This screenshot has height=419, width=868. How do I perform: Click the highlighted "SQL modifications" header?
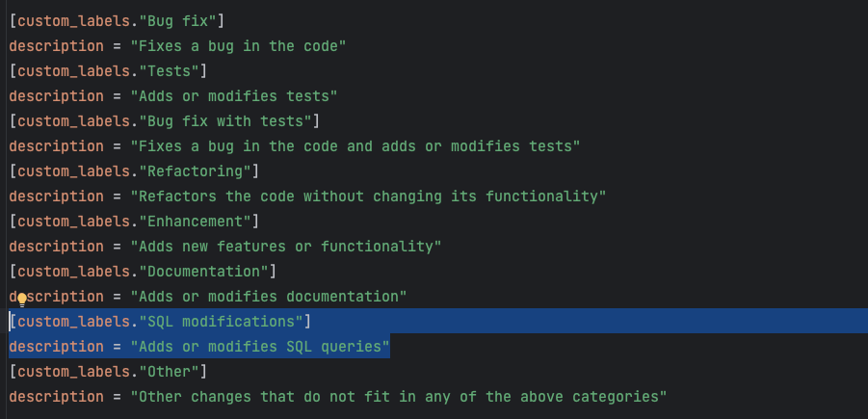[x=160, y=321]
